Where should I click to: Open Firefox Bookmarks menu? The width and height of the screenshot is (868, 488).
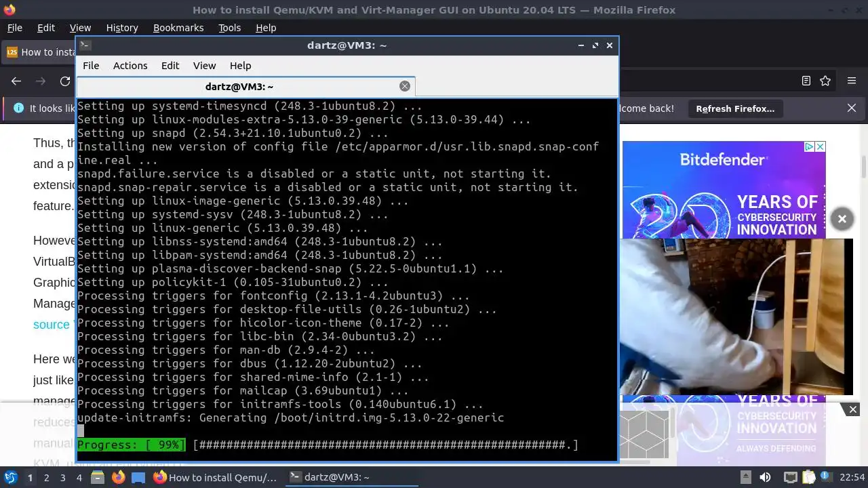(178, 28)
